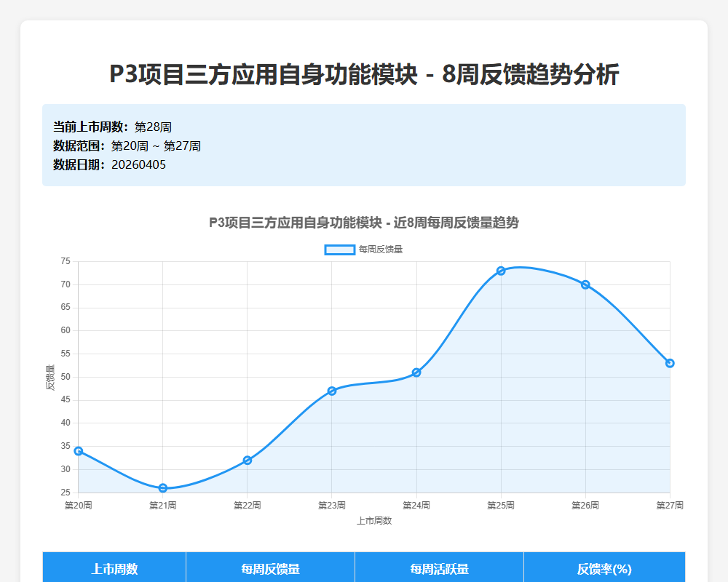Select the 第25周 peak data point
The image size is (728, 582).
point(501,271)
